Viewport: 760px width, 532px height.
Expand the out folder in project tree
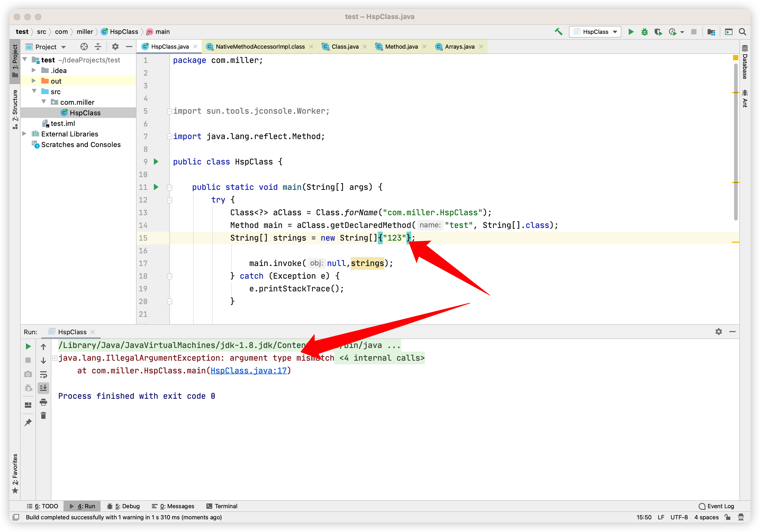click(34, 81)
